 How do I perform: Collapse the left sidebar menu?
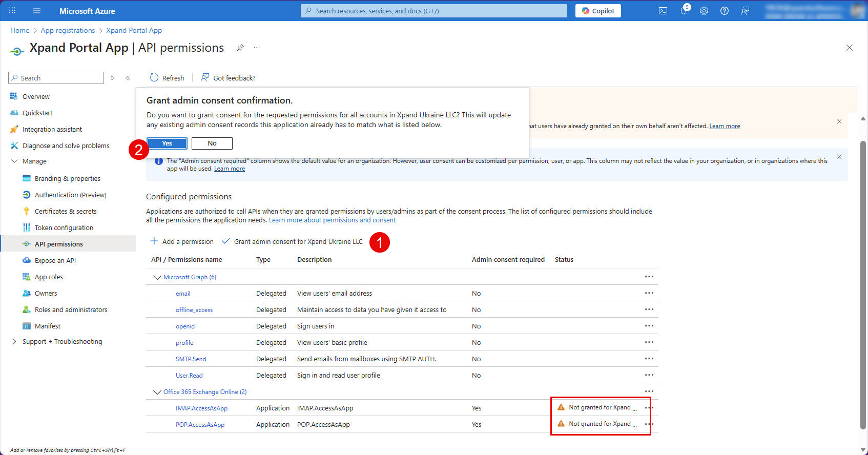128,78
